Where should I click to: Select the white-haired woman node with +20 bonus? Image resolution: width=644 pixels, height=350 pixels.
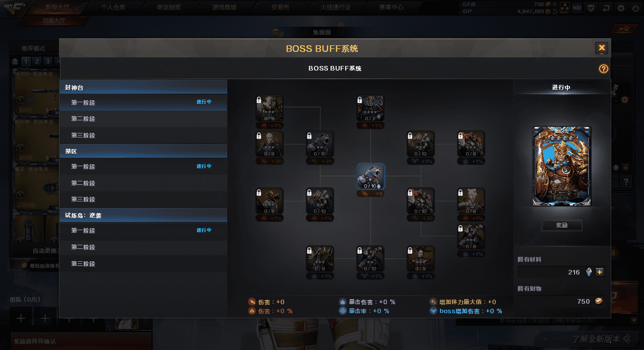[270, 145]
